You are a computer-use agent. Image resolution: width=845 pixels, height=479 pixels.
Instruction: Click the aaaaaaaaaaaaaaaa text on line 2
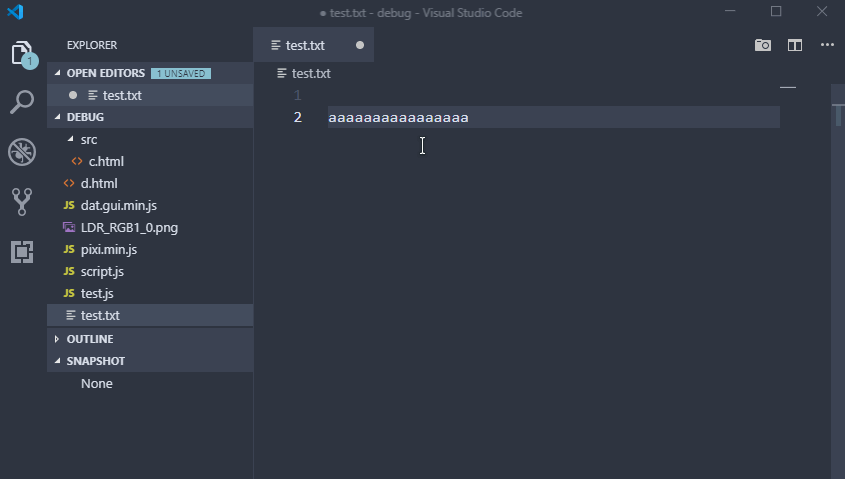click(398, 117)
